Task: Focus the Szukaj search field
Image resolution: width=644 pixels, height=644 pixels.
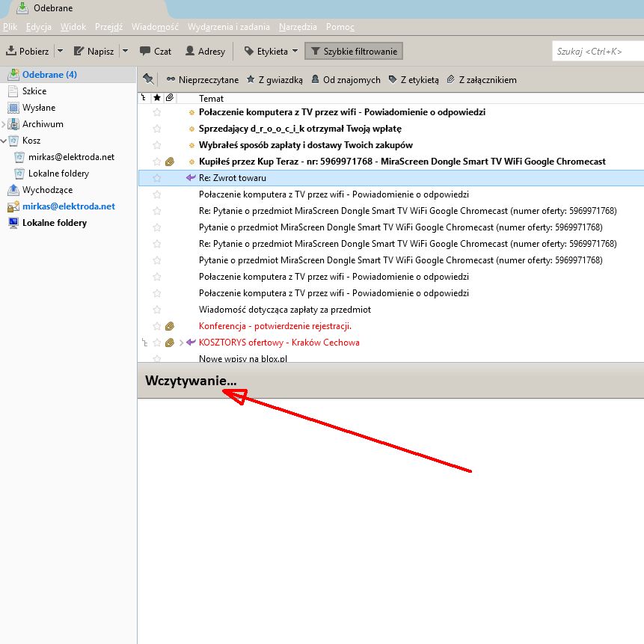Action: pyautogui.click(x=598, y=52)
